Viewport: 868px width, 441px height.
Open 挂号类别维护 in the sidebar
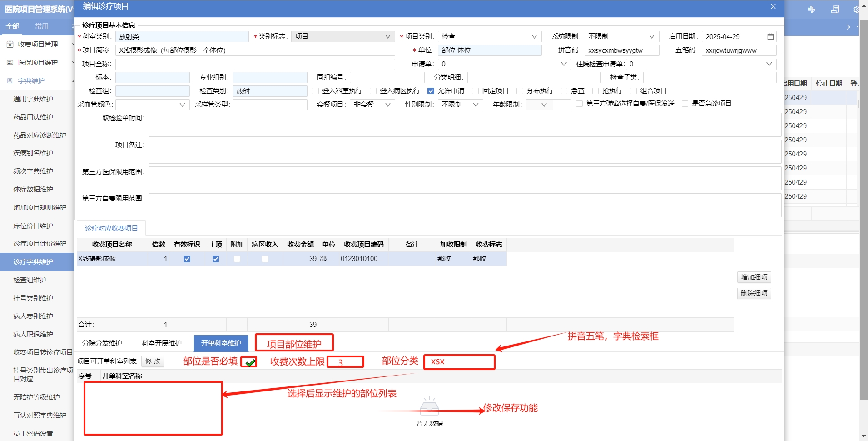pyautogui.click(x=33, y=298)
